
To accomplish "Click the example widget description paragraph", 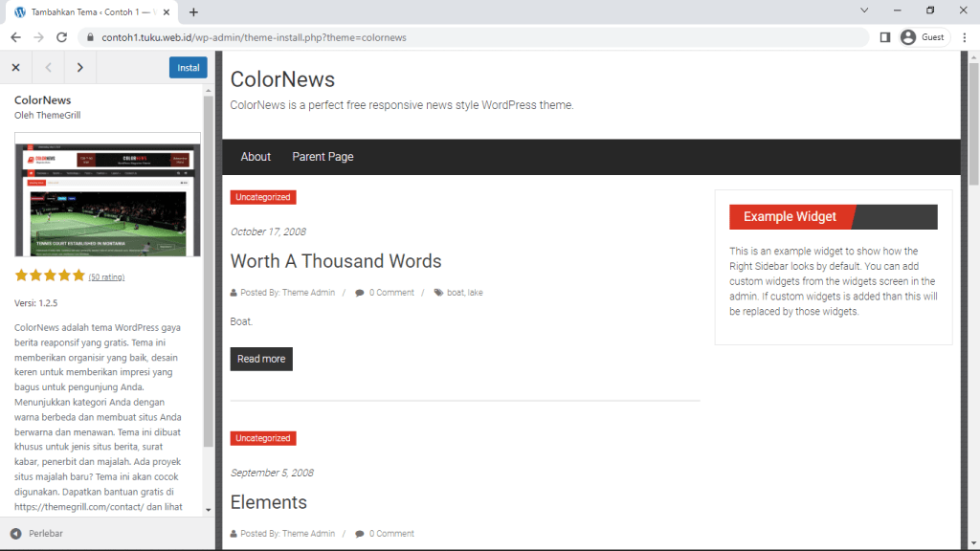I will [x=834, y=281].
